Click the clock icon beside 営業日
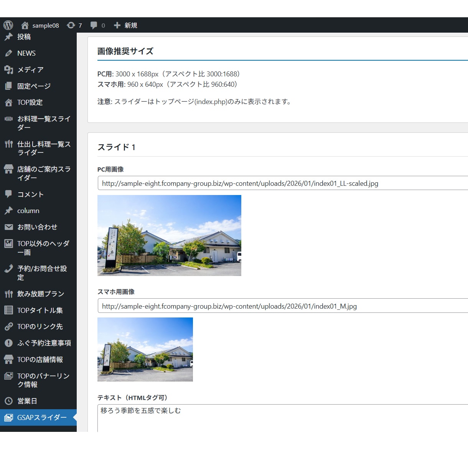Image resolution: width=468 pixels, height=476 pixels. (x=8, y=401)
